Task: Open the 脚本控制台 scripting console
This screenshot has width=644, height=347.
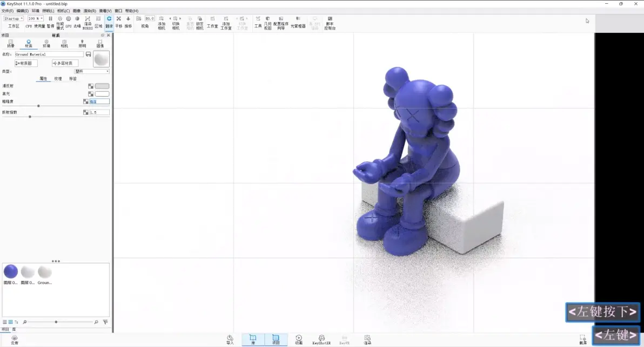Action: point(330,23)
